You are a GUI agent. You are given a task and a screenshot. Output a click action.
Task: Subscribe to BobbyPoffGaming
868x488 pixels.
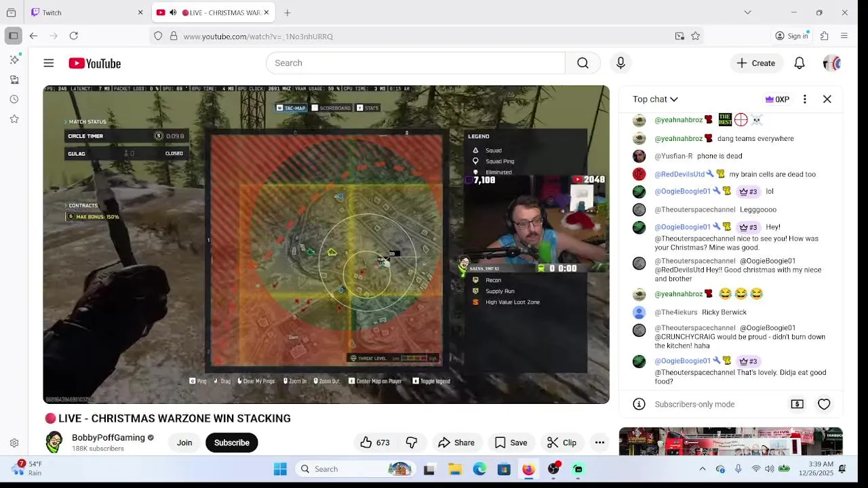tap(232, 443)
